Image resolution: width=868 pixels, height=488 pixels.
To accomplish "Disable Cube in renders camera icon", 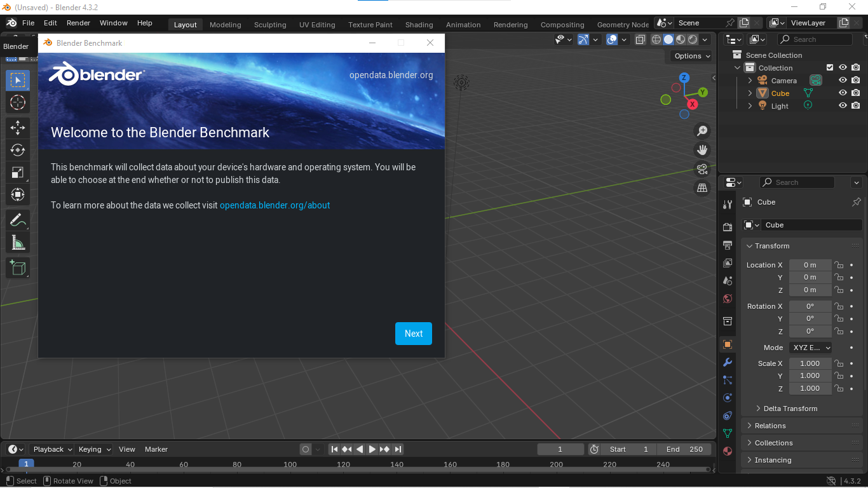I will click(856, 93).
